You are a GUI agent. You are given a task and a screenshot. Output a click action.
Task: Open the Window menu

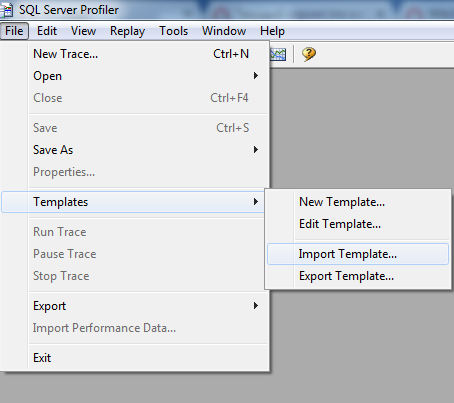tap(224, 31)
